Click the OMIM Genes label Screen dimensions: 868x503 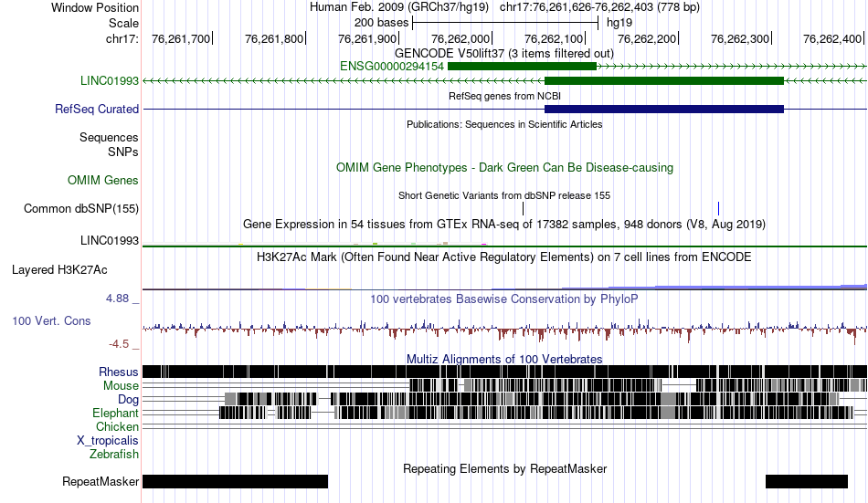(x=102, y=181)
